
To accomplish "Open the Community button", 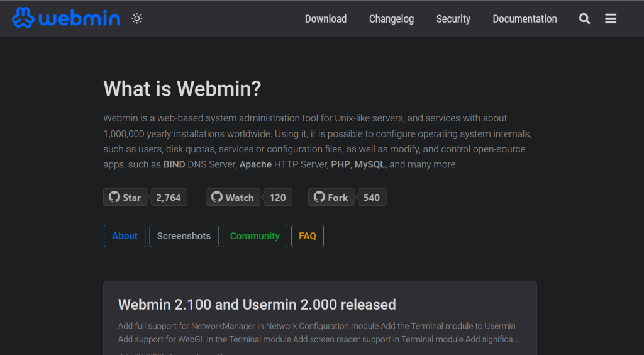I will [255, 236].
